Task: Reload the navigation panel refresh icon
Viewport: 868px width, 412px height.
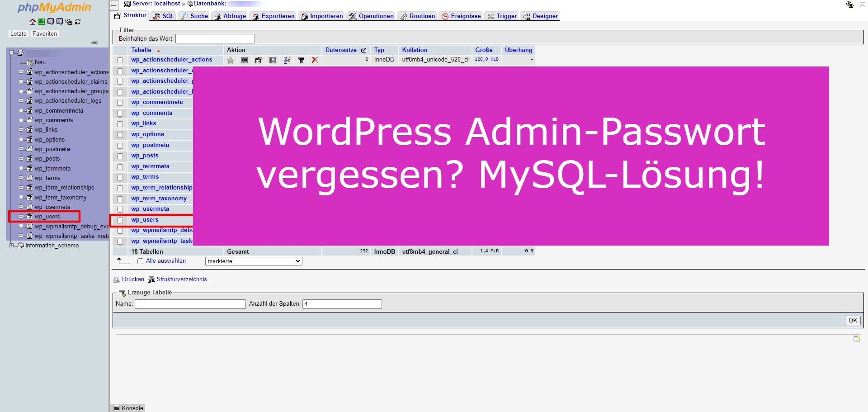Action: coord(78,22)
